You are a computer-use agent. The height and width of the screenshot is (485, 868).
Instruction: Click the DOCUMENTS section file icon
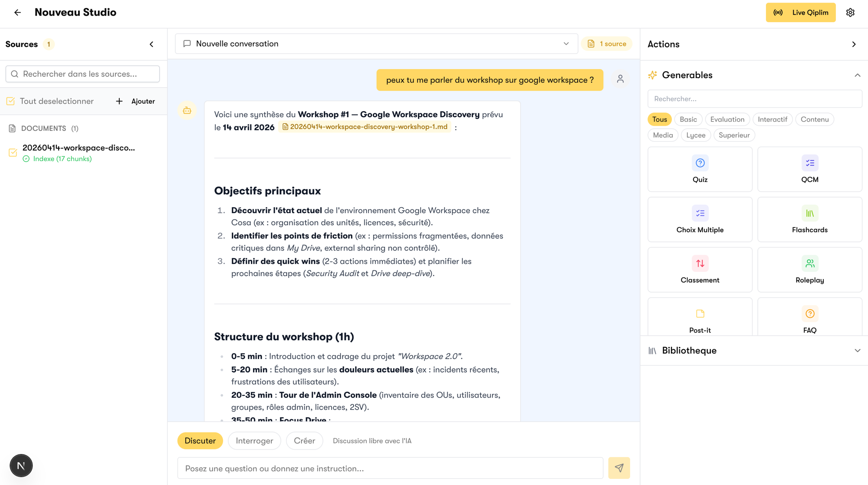point(12,129)
